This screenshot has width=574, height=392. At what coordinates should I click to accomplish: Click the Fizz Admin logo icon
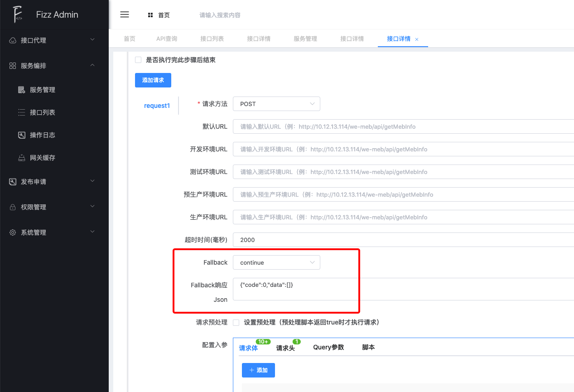18,15
